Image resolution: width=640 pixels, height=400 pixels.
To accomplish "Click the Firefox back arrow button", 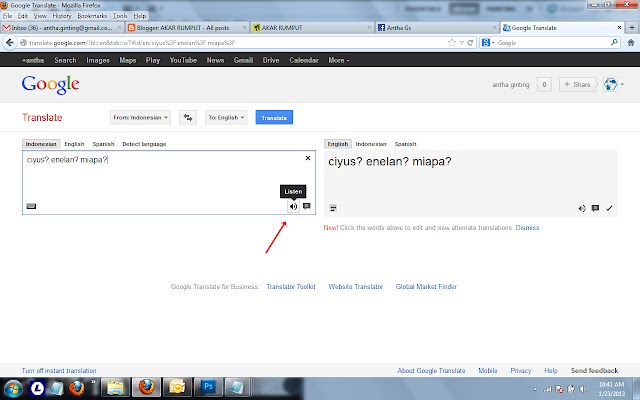I will tap(10, 42).
